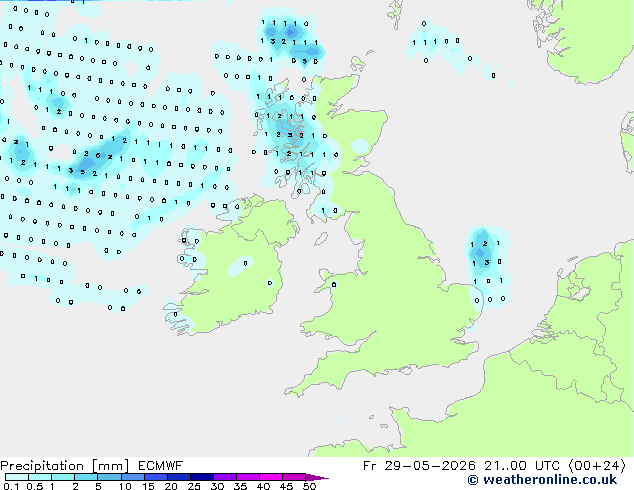Click the '30' legend scale label
Image resolution: width=634 pixels, height=490 pixels.
pyautogui.click(x=217, y=486)
